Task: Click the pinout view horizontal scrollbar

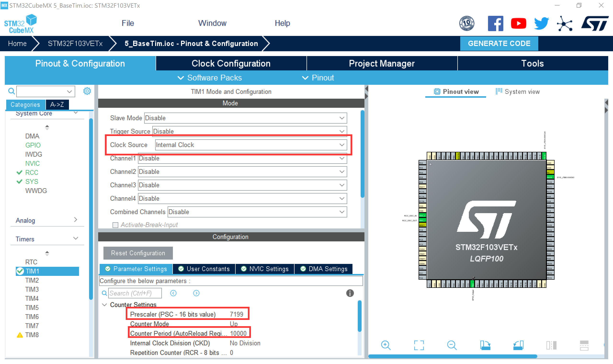Action: (453, 356)
